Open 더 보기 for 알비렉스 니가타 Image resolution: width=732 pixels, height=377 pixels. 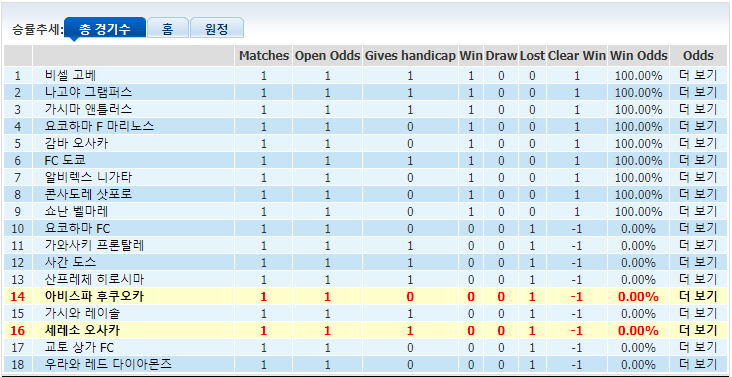tap(698, 178)
